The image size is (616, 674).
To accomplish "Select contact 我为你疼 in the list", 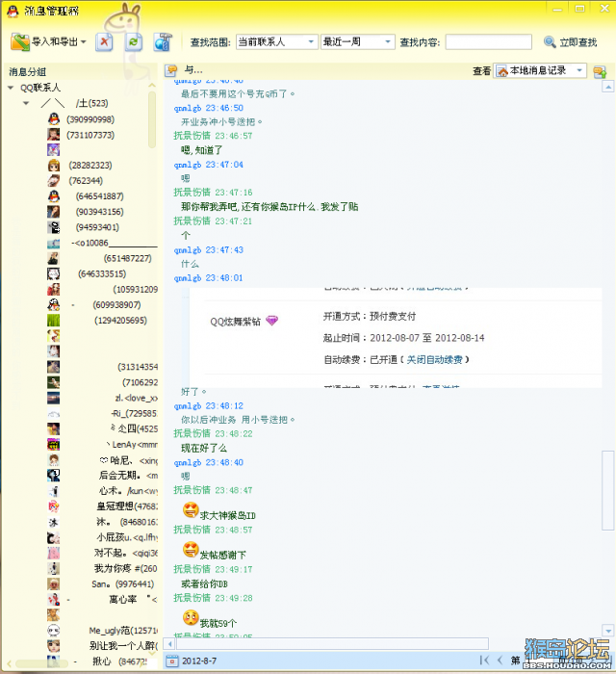I will pos(125,568).
